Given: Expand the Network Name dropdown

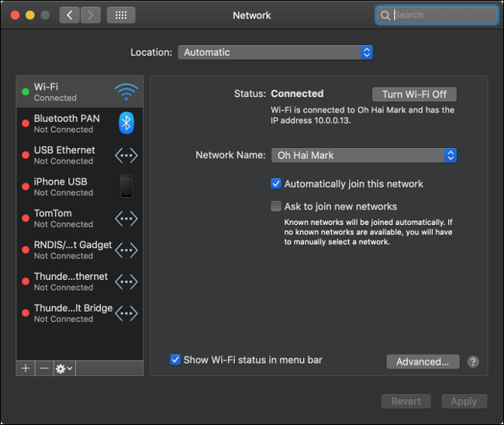Looking at the screenshot, I should [x=363, y=155].
